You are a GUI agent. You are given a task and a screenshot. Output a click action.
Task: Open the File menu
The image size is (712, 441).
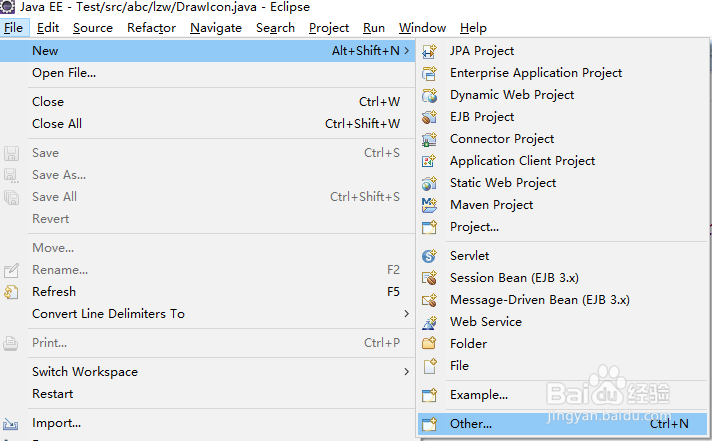(x=14, y=28)
